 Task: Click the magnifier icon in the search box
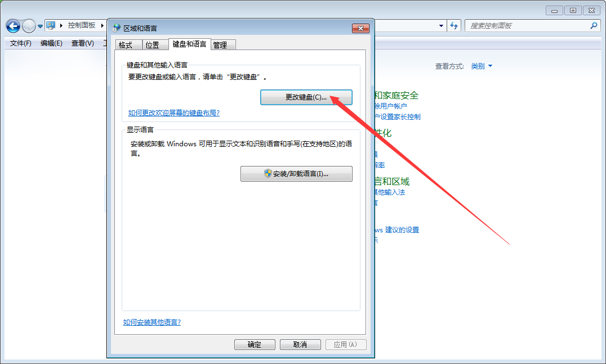(593, 25)
